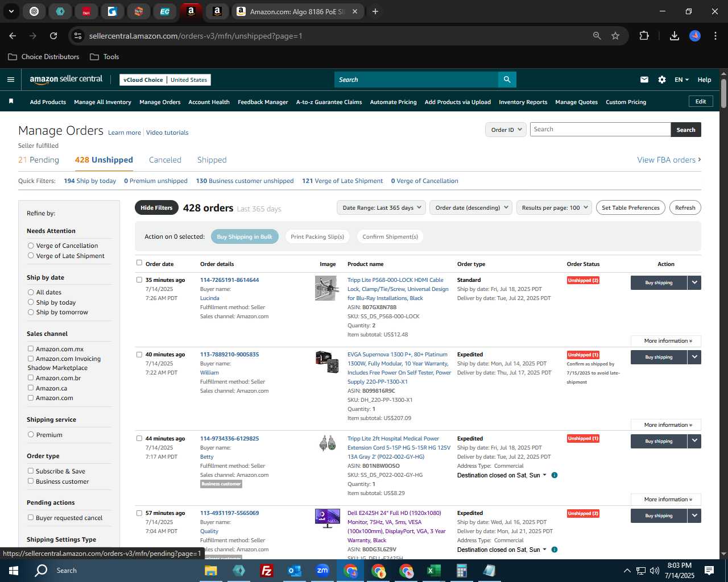Screen dimensions: 728x582
Task: Open the Order ID search type dropdown
Action: coord(506,130)
